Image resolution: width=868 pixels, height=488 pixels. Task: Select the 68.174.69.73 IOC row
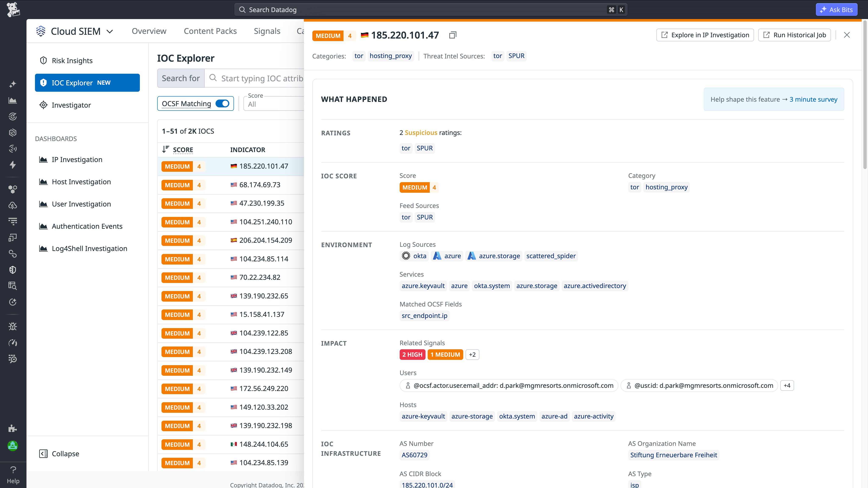point(231,185)
